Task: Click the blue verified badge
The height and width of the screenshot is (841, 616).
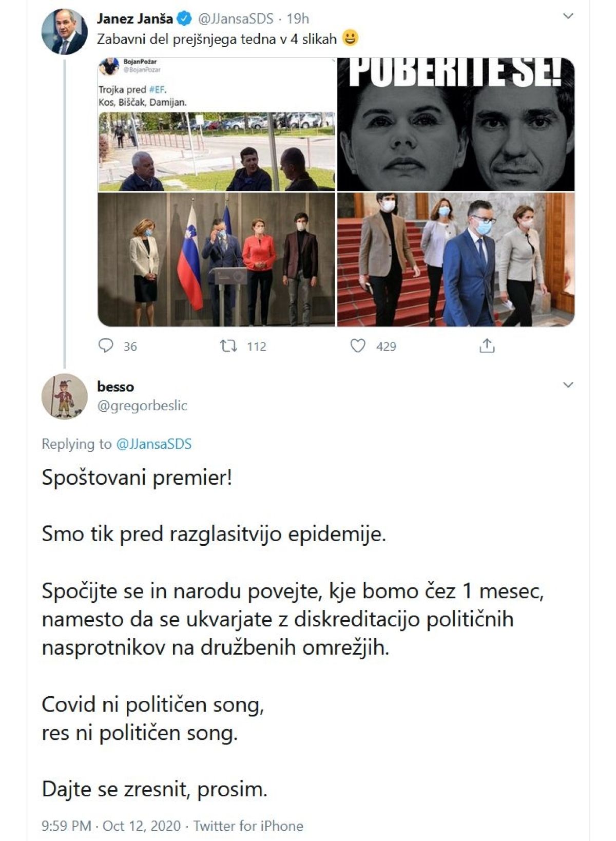Action: coord(184,19)
